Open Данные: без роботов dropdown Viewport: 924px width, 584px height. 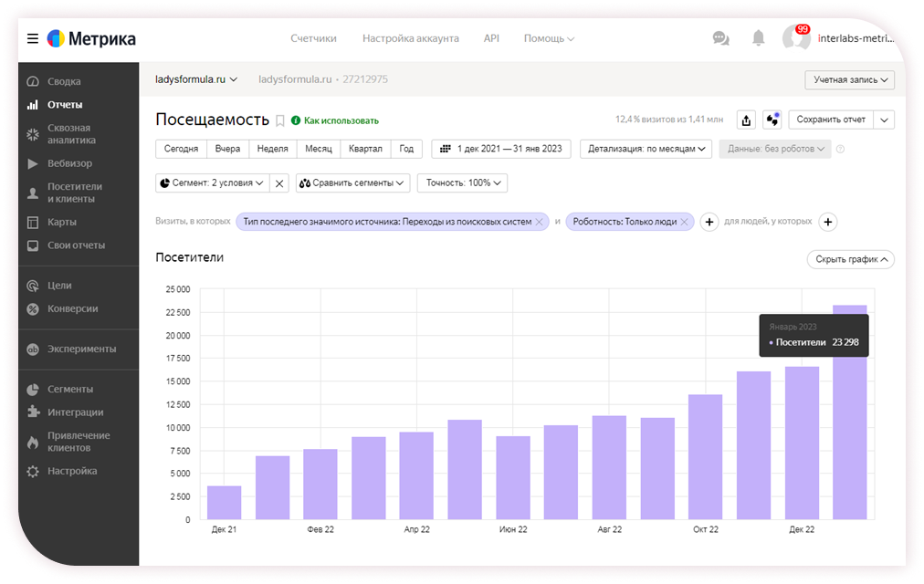[x=775, y=149]
